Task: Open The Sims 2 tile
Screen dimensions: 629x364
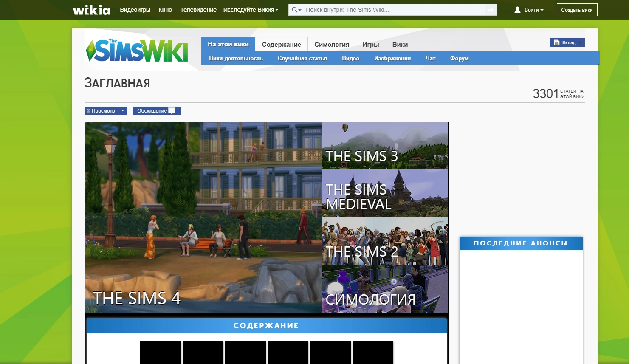Action: pos(385,242)
